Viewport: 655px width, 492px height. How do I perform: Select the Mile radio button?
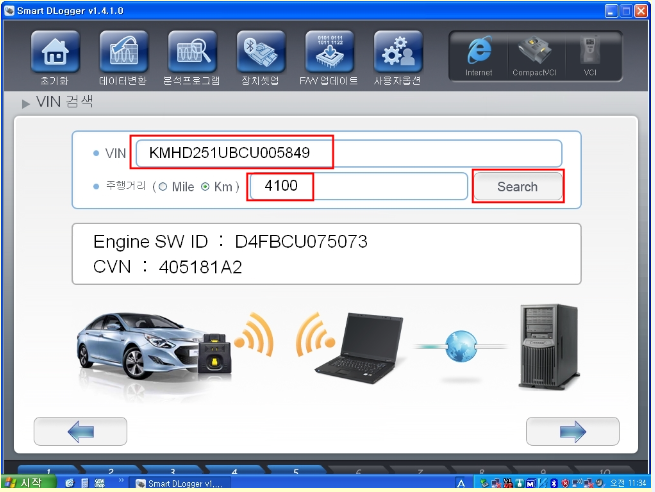tap(163, 187)
